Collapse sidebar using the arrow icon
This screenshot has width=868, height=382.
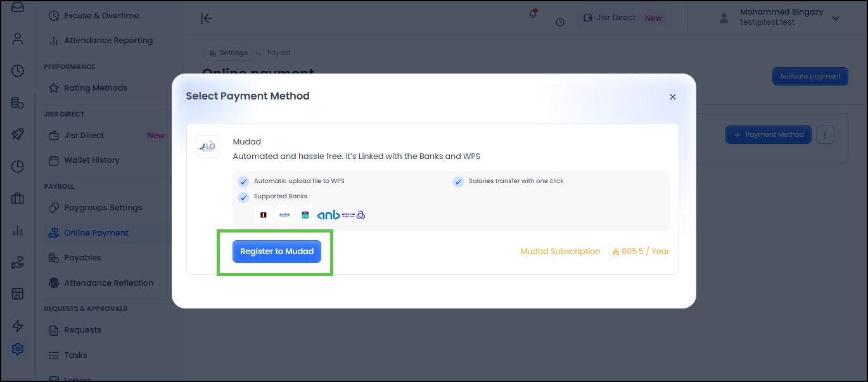207,18
